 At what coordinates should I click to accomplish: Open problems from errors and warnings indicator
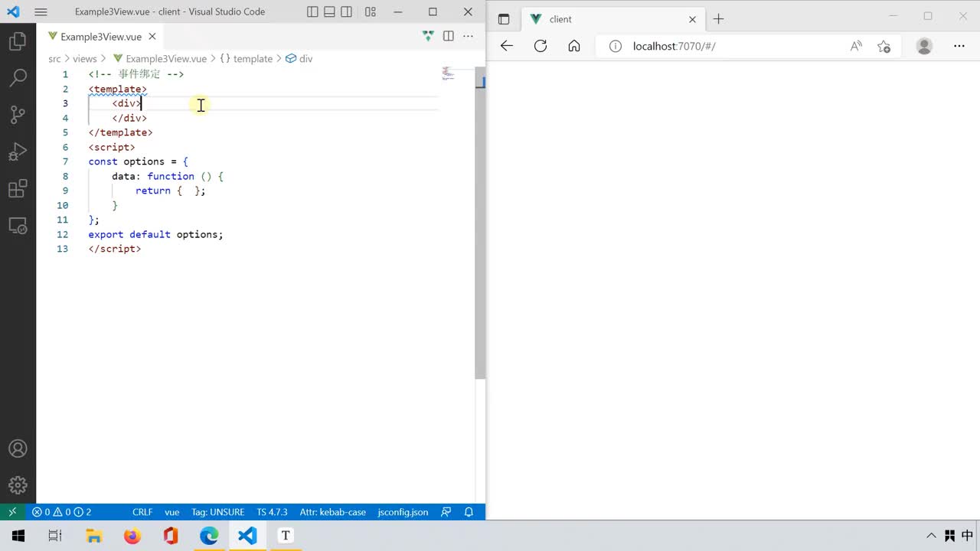point(61,512)
